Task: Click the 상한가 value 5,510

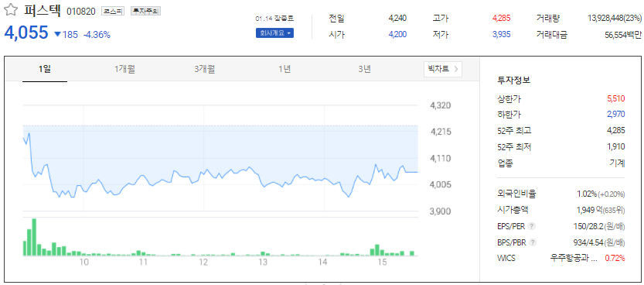Action: (615, 98)
